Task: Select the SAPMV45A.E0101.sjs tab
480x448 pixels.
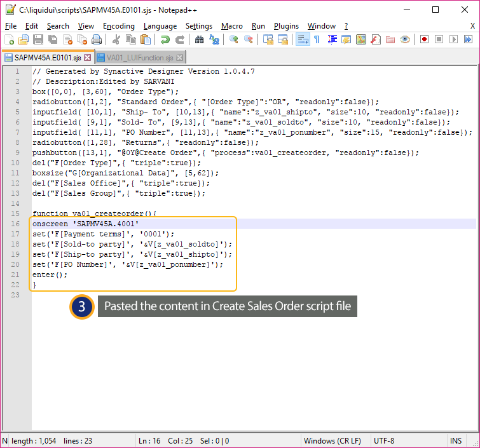Action: pyautogui.click(x=48, y=58)
